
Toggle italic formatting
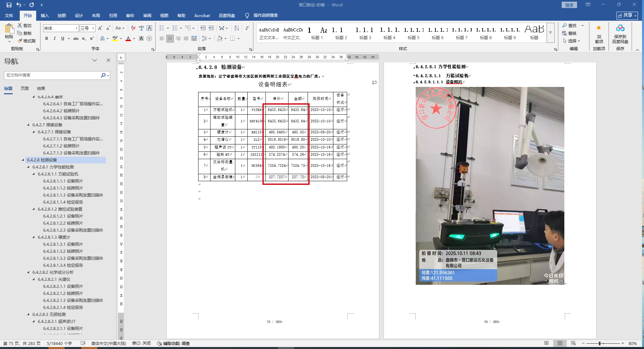point(55,38)
